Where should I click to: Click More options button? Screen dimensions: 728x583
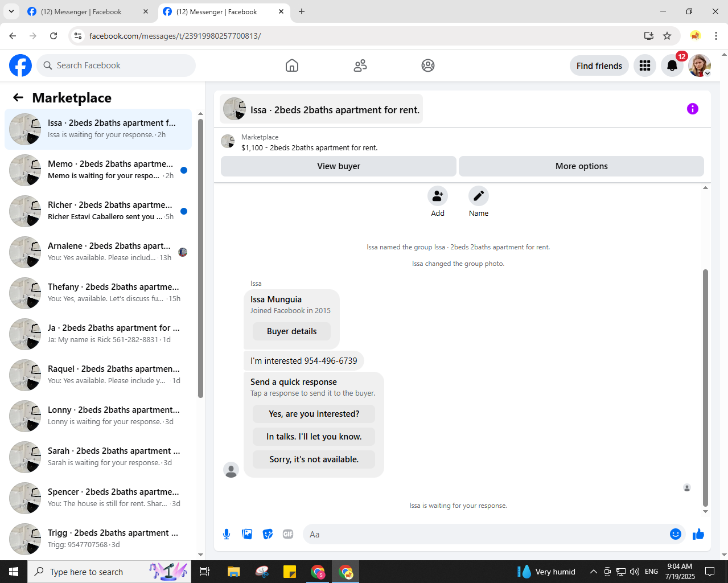click(581, 166)
